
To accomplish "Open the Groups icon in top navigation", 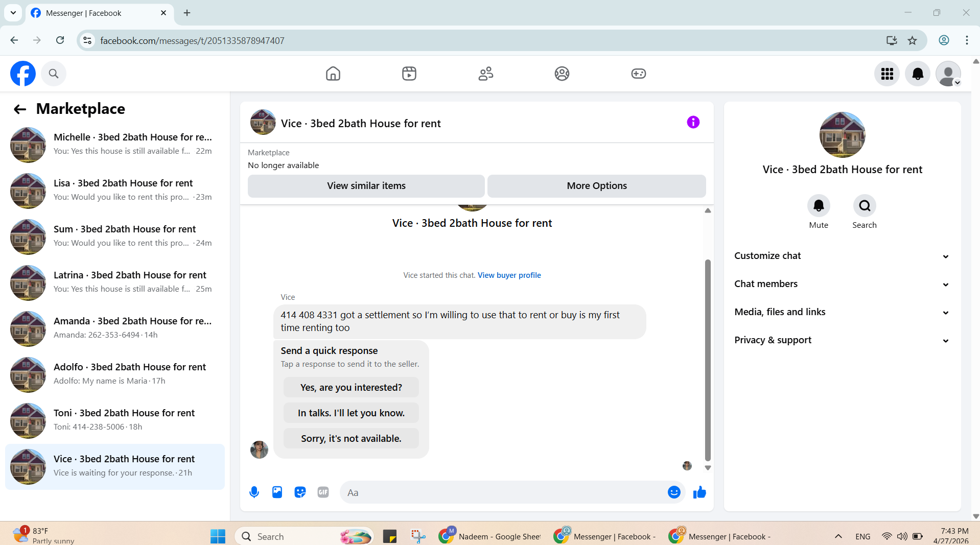I will click(x=562, y=74).
